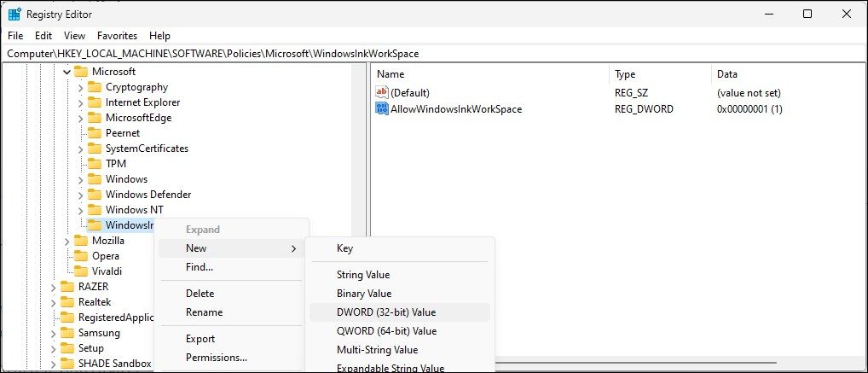
Task: Expand the Mozilla key
Action: [67, 241]
